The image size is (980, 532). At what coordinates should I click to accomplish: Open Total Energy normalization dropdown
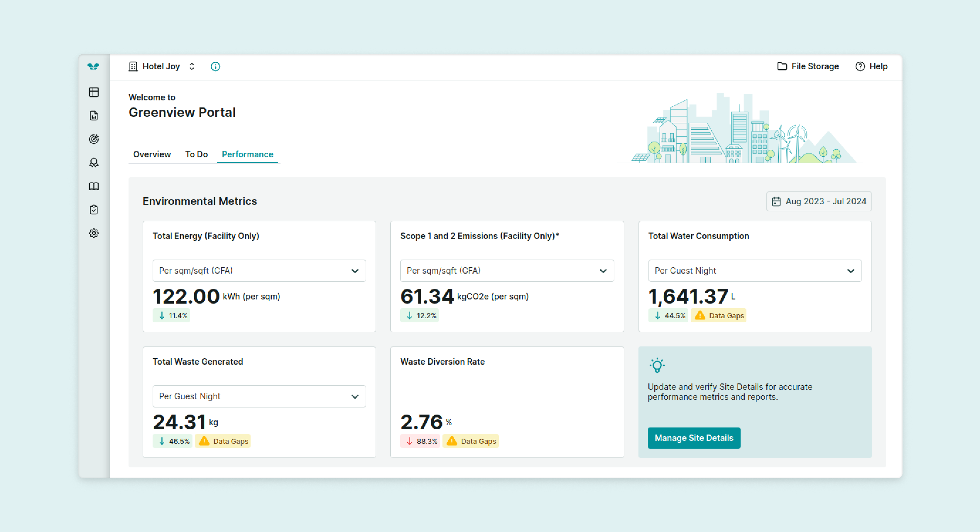[259, 271]
